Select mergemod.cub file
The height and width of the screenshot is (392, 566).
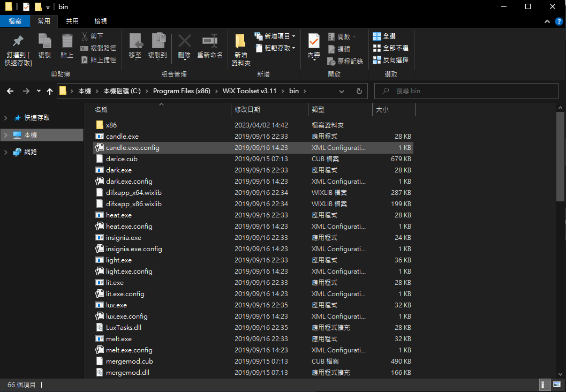[x=253, y=361]
